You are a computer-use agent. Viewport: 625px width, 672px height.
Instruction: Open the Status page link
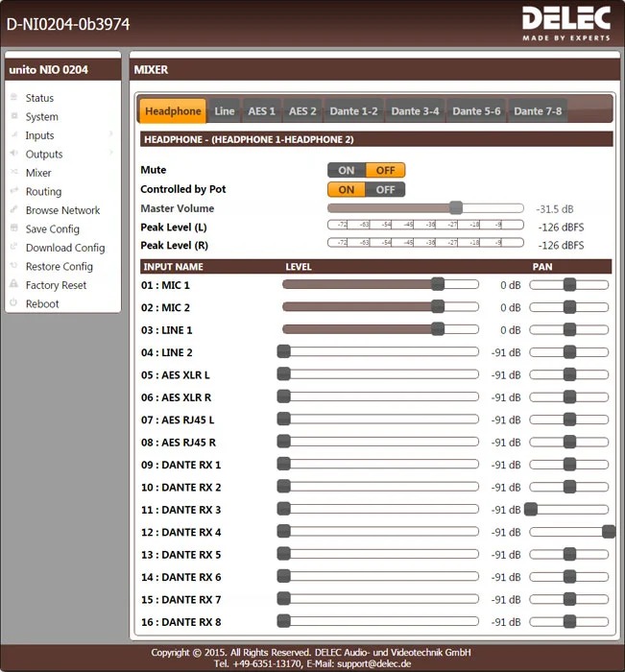39,98
